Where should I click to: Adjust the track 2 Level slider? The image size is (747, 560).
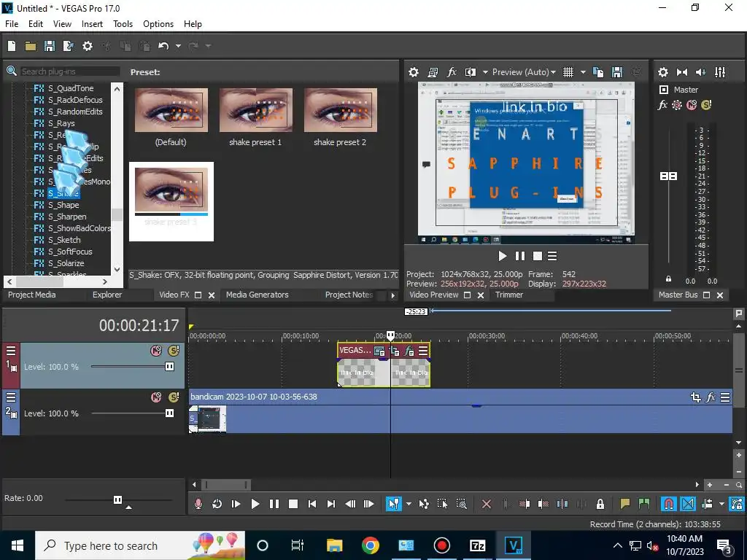(169, 413)
